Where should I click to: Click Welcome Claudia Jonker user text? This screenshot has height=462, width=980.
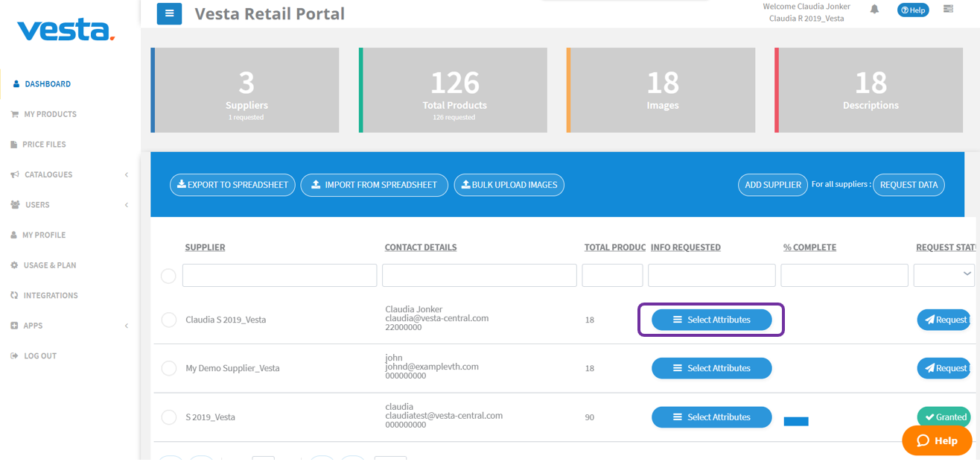tap(806, 7)
